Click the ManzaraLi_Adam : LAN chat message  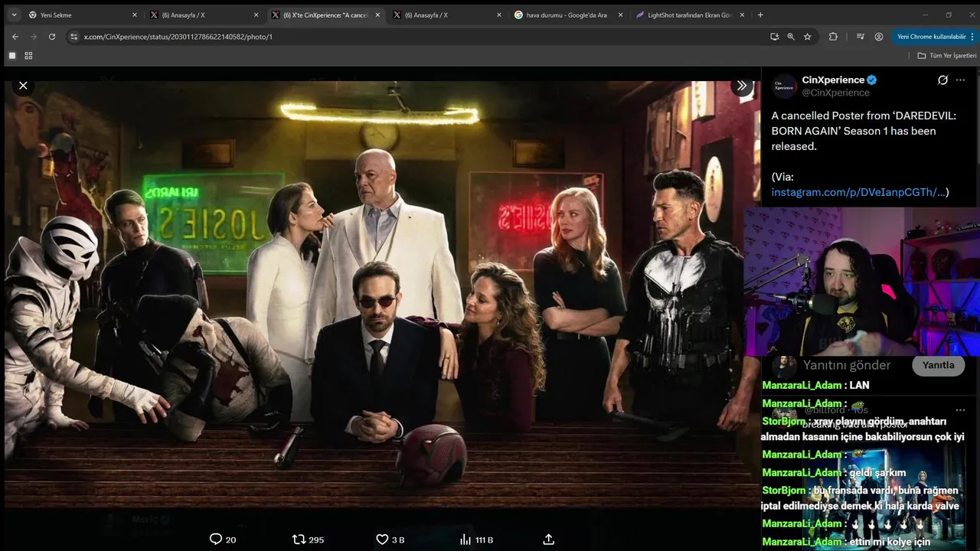[816, 385]
